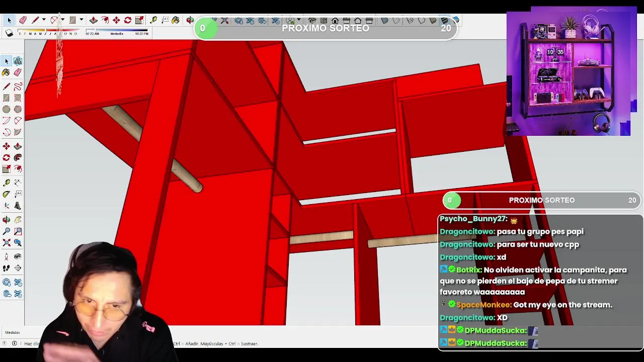The height and width of the screenshot is (362, 644).
Task: Activate the Move tool in the left toolbar
Action: click(7, 146)
